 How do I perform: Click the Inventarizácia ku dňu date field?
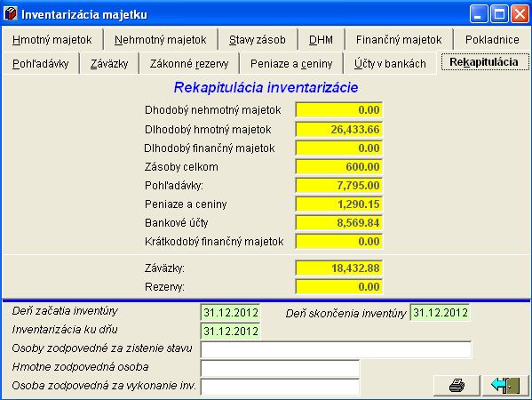tap(231, 331)
